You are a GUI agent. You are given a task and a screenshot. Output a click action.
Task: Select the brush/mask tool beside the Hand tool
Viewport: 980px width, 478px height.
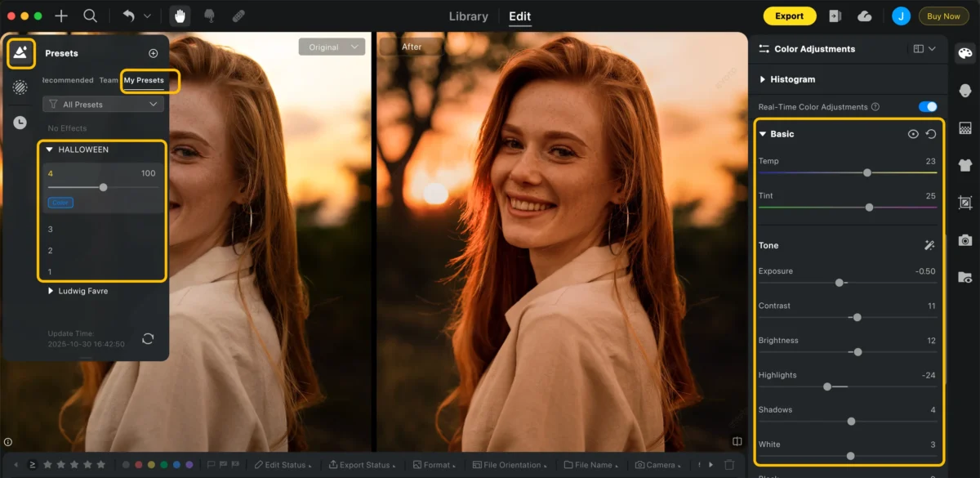(209, 16)
